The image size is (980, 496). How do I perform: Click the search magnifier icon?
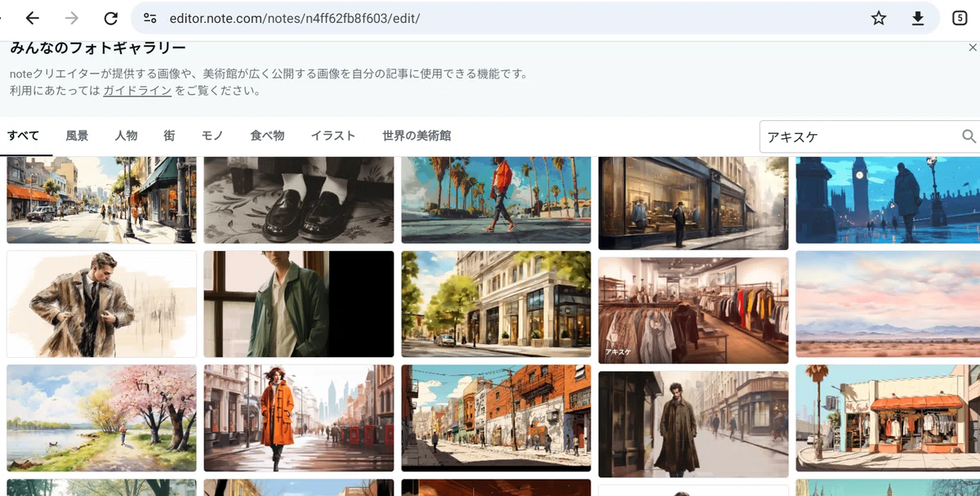pyautogui.click(x=969, y=136)
